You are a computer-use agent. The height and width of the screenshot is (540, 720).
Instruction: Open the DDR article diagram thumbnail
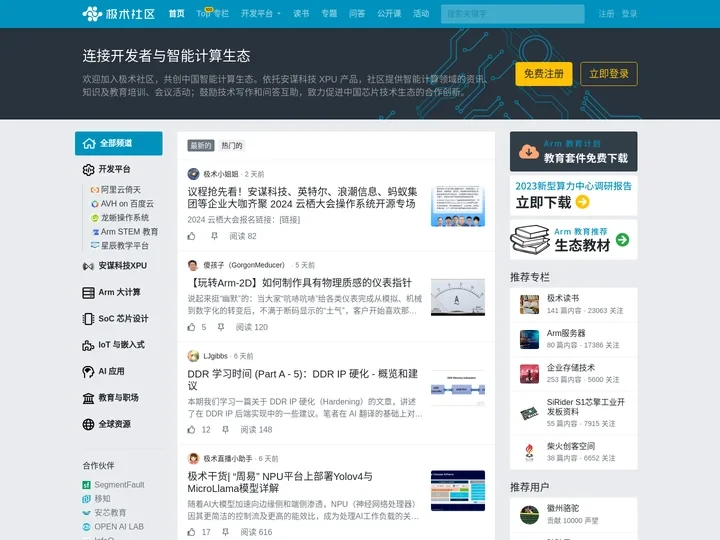pyautogui.click(x=458, y=388)
